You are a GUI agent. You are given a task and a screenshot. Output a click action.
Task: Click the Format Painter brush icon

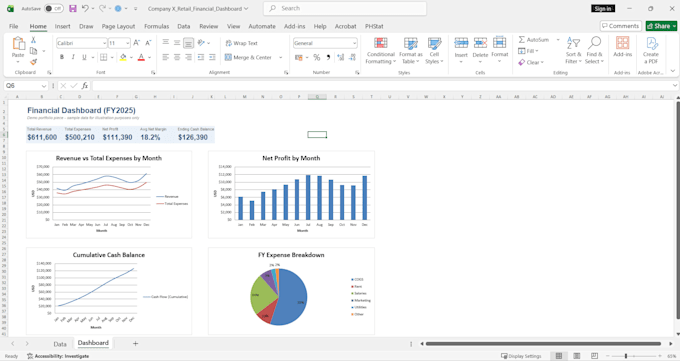coord(33,62)
